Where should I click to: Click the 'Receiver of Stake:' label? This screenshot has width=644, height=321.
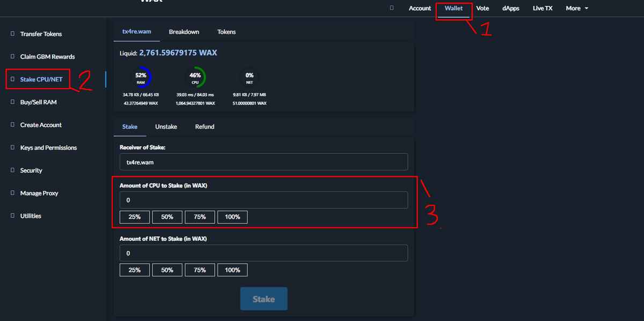click(142, 147)
